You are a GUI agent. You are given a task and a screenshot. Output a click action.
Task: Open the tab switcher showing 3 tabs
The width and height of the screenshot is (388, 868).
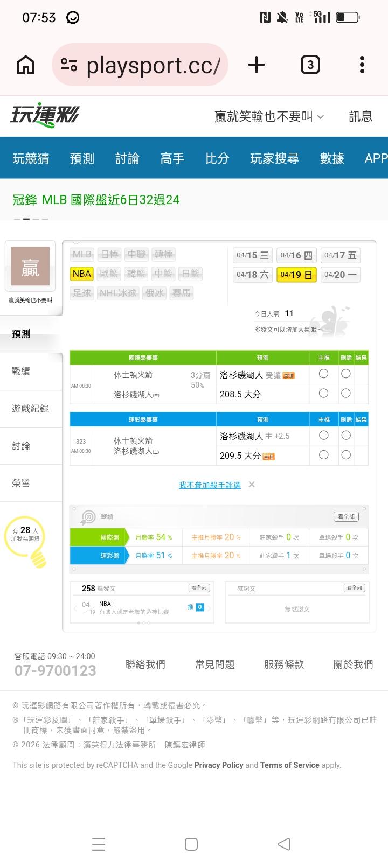pyautogui.click(x=310, y=65)
